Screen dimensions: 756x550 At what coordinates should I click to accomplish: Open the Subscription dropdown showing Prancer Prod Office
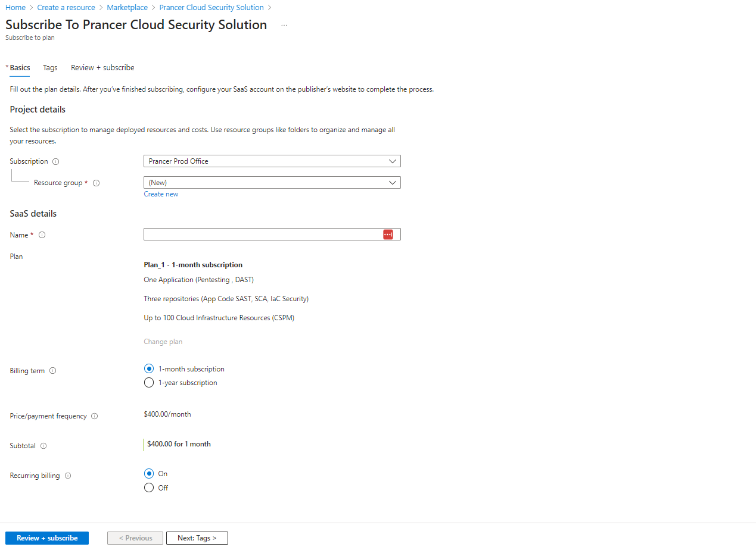(272, 161)
